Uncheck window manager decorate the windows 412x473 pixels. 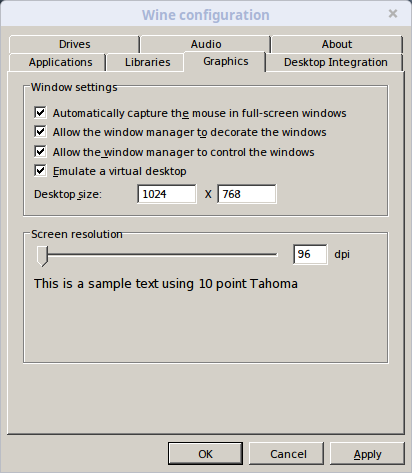pyautogui.click(x=40, y=132)
